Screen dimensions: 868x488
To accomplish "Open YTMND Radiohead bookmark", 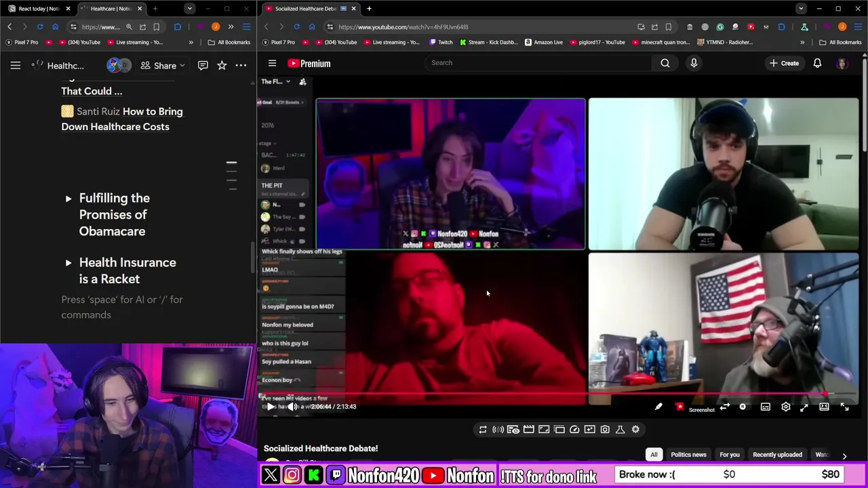I will pyautogui.click(x=725, y=42).
